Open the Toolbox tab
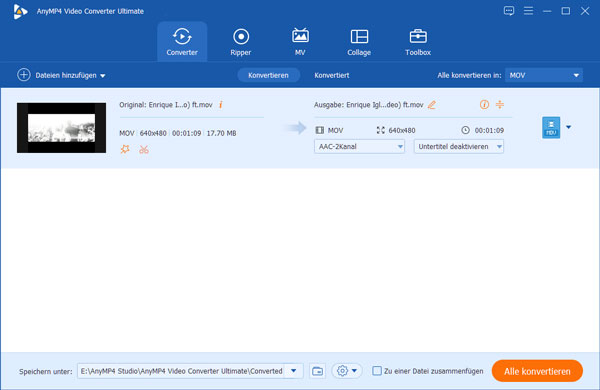This screenshot has height=390, width=600. tap(418, 42)
